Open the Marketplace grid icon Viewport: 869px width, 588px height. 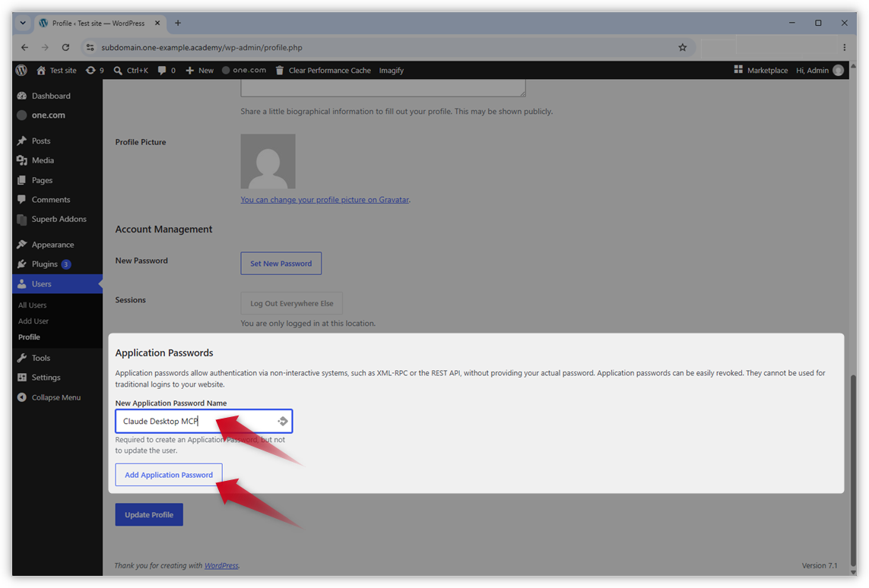(x=738, y=69)
